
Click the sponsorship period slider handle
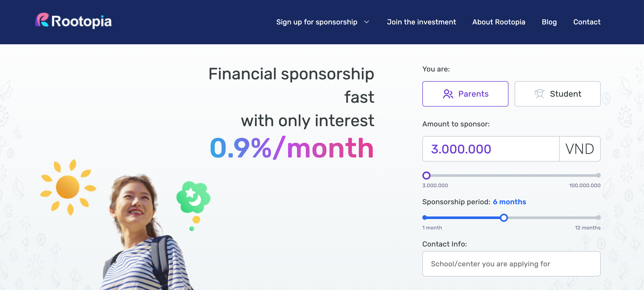tap(504, 218)
